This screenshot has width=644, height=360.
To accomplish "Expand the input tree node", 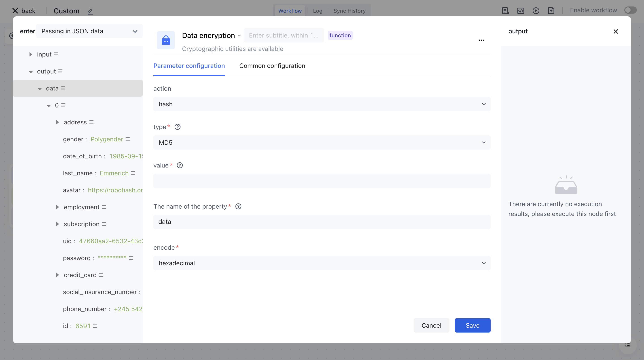I will pos(30,54).
